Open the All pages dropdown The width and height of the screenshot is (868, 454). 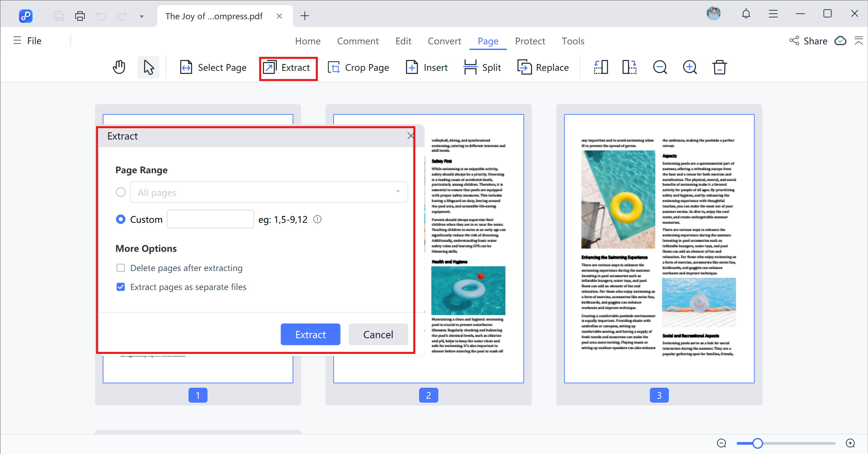coord(398,192)
